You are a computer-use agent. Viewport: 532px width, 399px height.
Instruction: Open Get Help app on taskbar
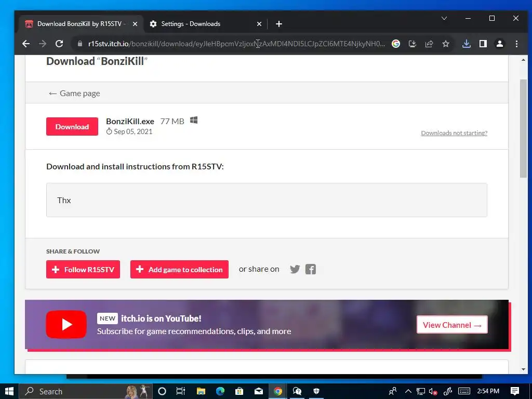[x=297, y=391]
